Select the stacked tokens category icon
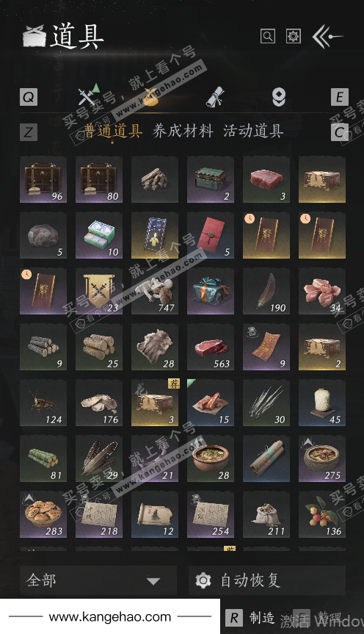The height and width of the screenshot is (634, 364). [278, 97]
